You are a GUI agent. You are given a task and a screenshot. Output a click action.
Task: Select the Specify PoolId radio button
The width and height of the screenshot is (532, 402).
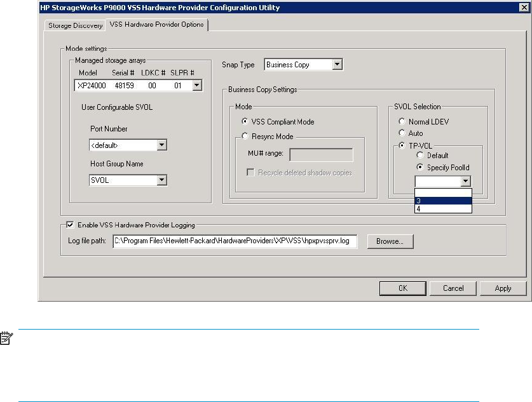419,168
